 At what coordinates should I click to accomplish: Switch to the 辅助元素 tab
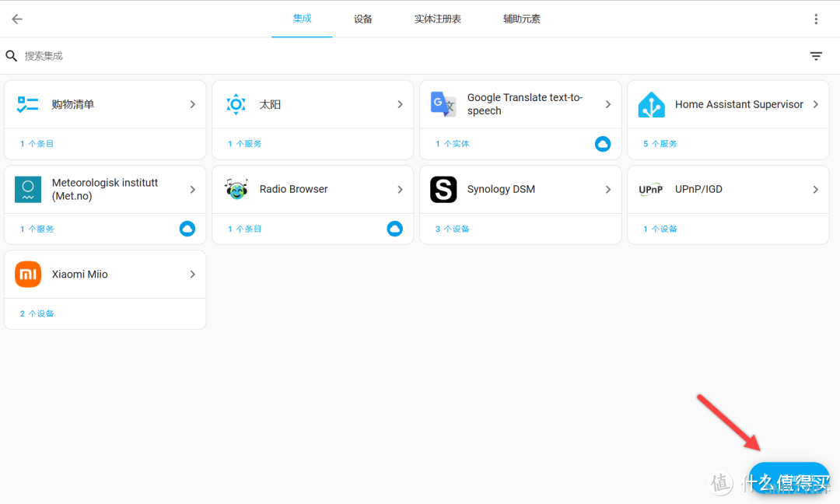521,19
